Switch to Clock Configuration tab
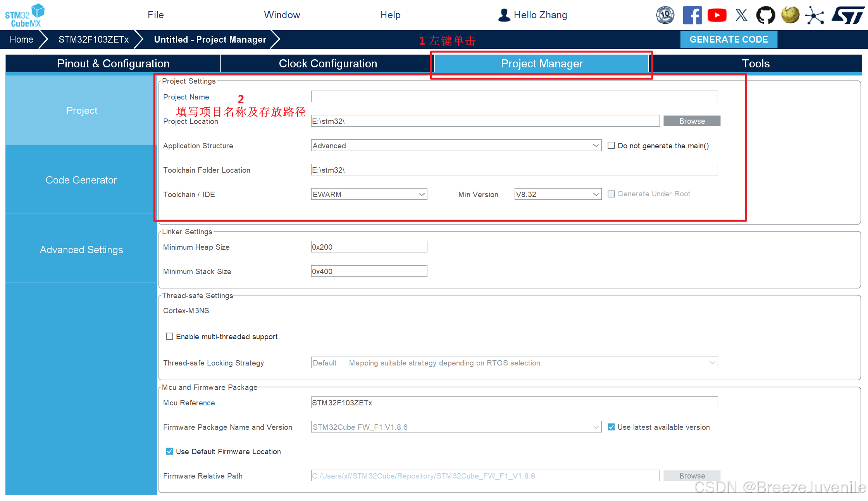The width and height of the screenshot is (868, 501). [x=328, y=63]
